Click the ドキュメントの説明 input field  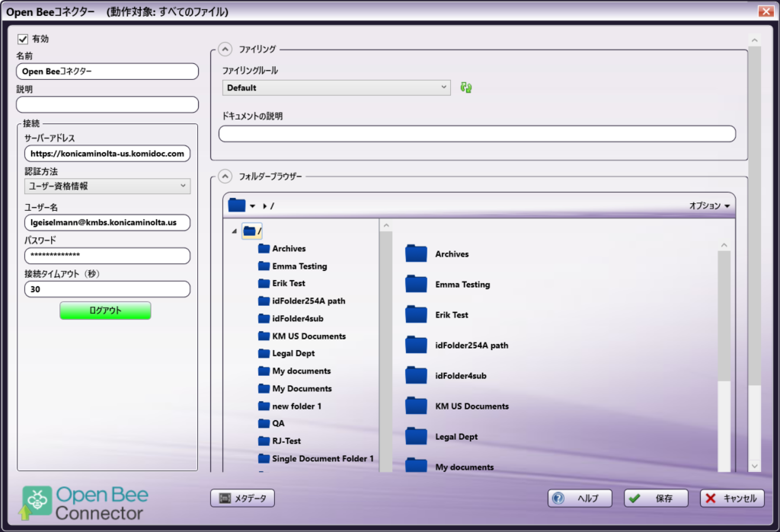(x=477, y=134)
